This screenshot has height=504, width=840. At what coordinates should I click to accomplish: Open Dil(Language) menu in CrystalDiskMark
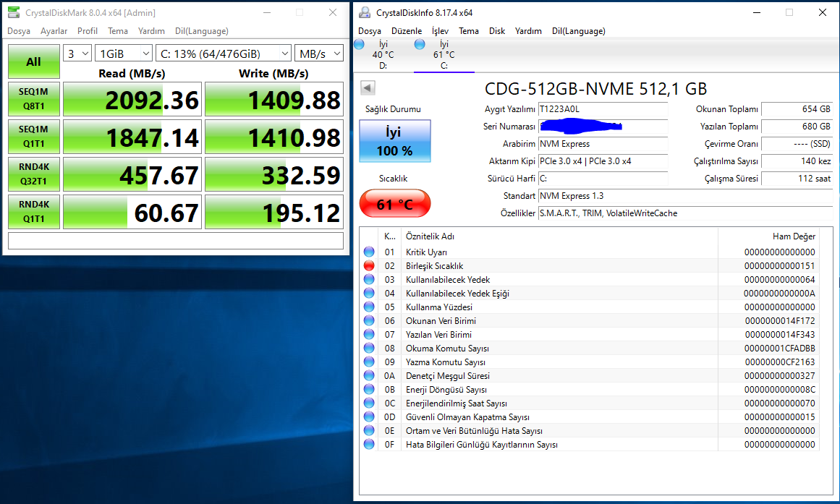(x=202, y=31)
